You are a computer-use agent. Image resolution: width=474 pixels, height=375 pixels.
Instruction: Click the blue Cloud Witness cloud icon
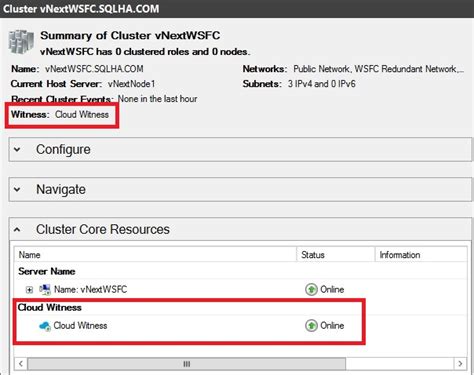(45, 326)
